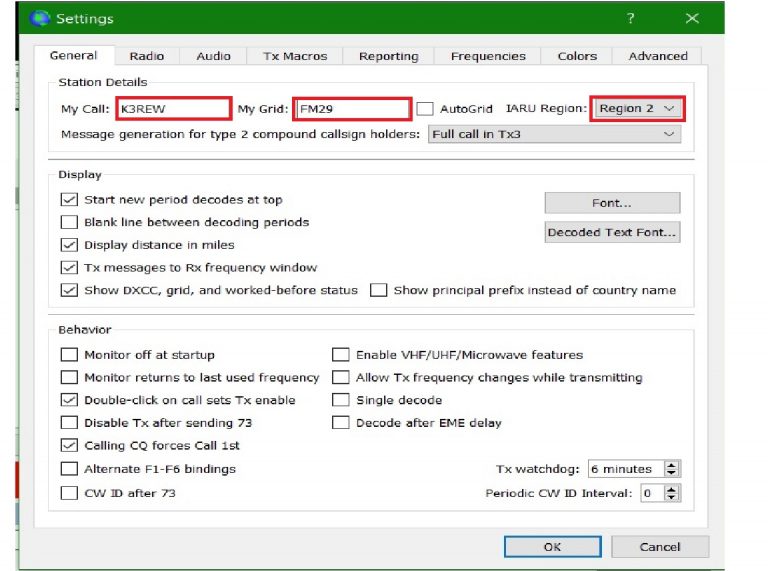Click the My Grid input field

pyautogui.click(x=352, y=108)
